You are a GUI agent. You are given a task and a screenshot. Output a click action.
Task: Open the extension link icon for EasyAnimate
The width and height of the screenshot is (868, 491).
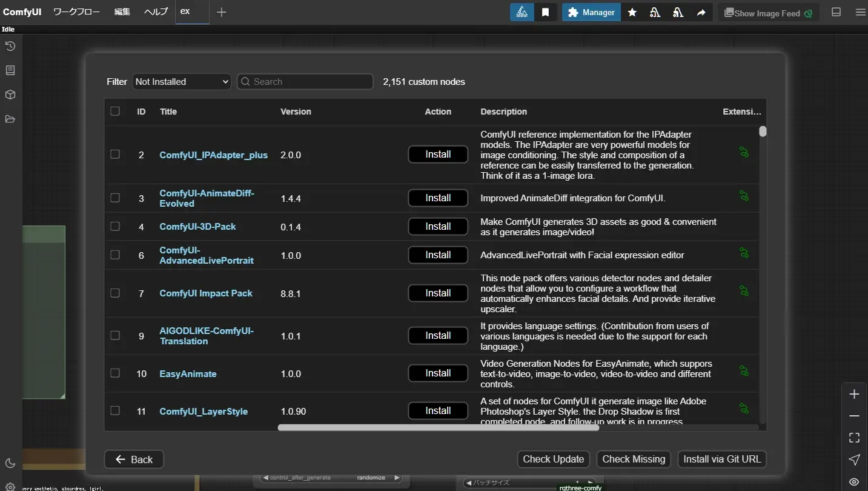point(744,370)
